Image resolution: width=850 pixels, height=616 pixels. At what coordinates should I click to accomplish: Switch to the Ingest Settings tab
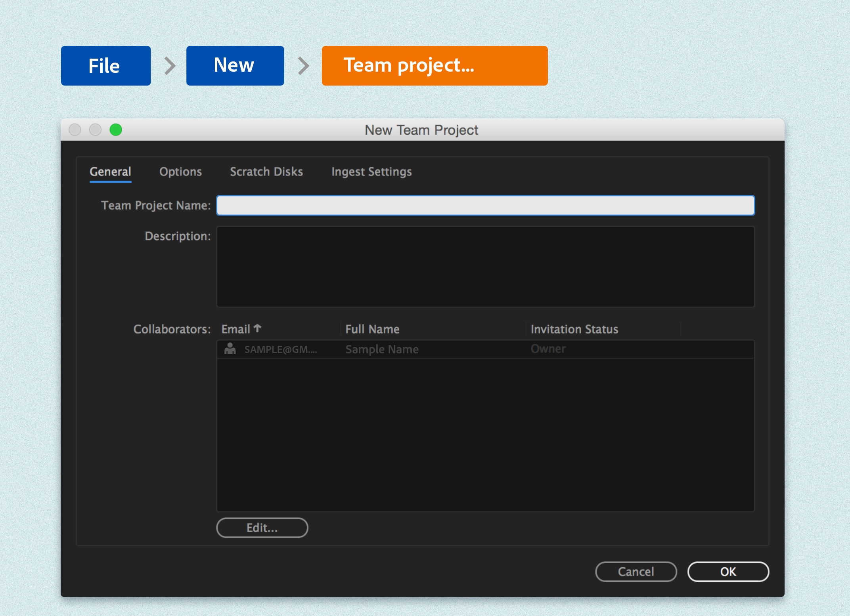[371, 172]
